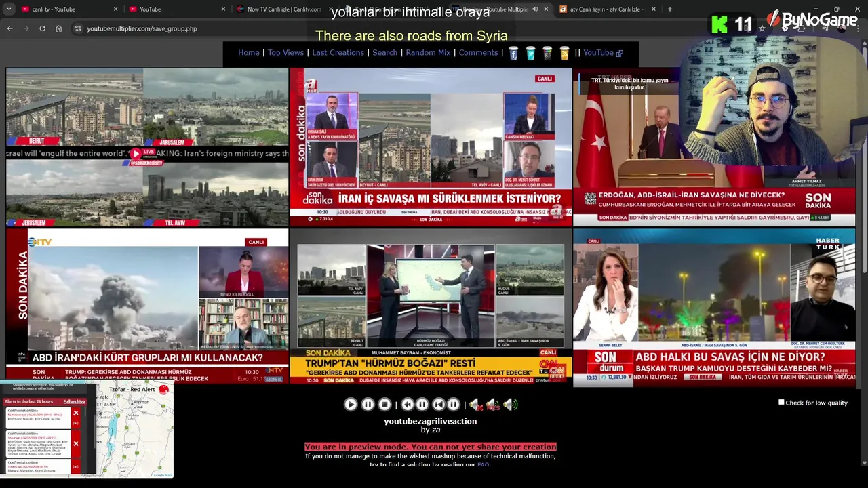Open the Search link
The width and height of the screenshot is (868, 488).
(x=384, y=53)
